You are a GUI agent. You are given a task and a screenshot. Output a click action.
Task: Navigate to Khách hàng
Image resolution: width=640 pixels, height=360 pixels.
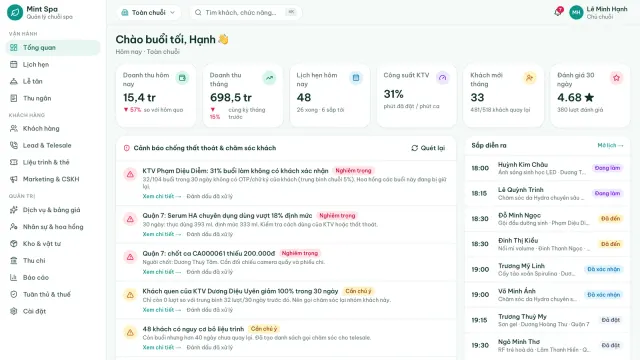tap(53, 129)
